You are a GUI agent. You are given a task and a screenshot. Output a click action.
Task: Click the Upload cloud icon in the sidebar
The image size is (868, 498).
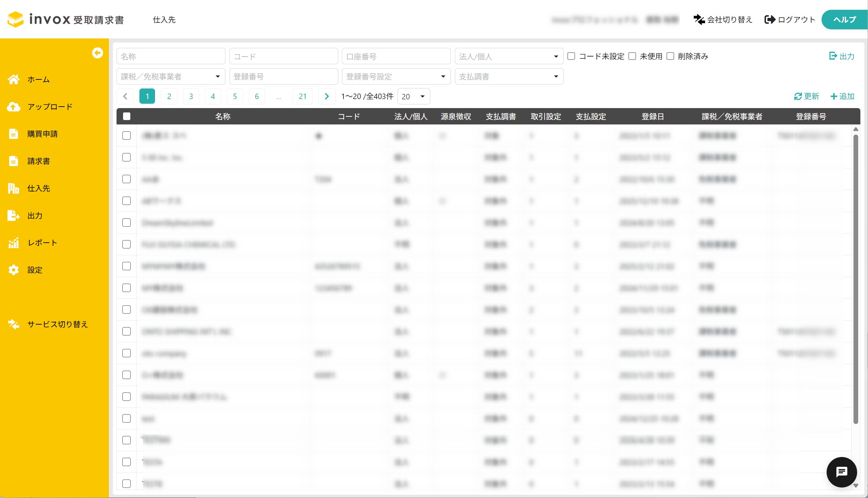tap(14, 107)
